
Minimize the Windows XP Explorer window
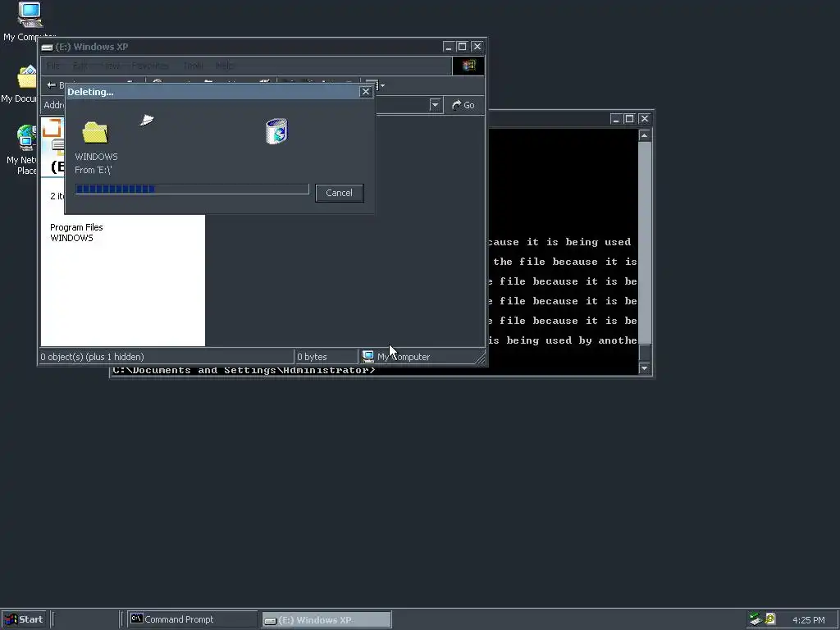(449, 47)
